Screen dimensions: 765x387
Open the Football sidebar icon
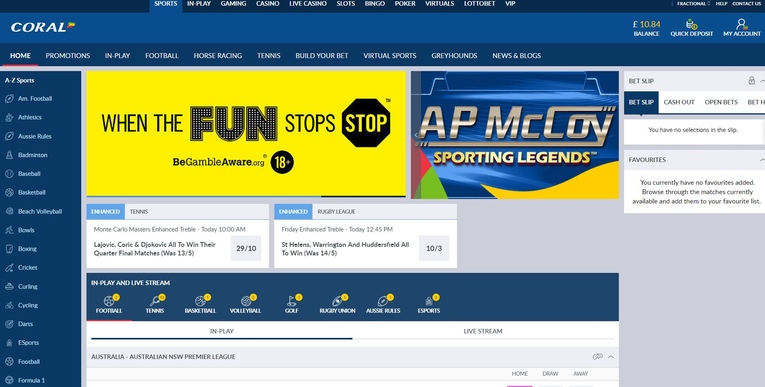(9, 362)
